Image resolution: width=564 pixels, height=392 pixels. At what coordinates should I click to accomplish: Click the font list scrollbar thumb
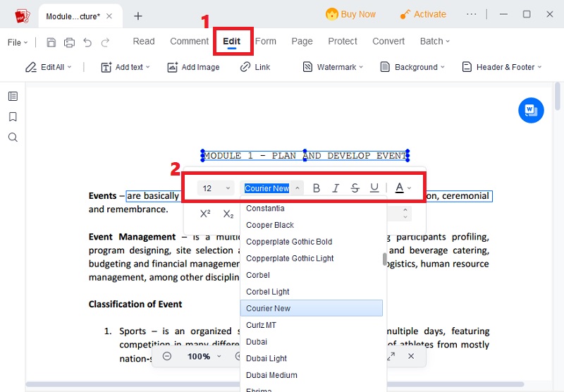(x=384, y=259)
